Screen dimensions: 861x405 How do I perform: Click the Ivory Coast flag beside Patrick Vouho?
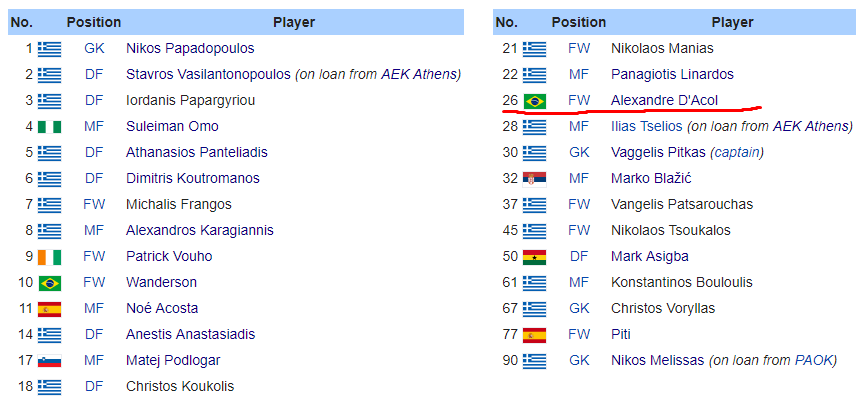click(x=49, y=257)
